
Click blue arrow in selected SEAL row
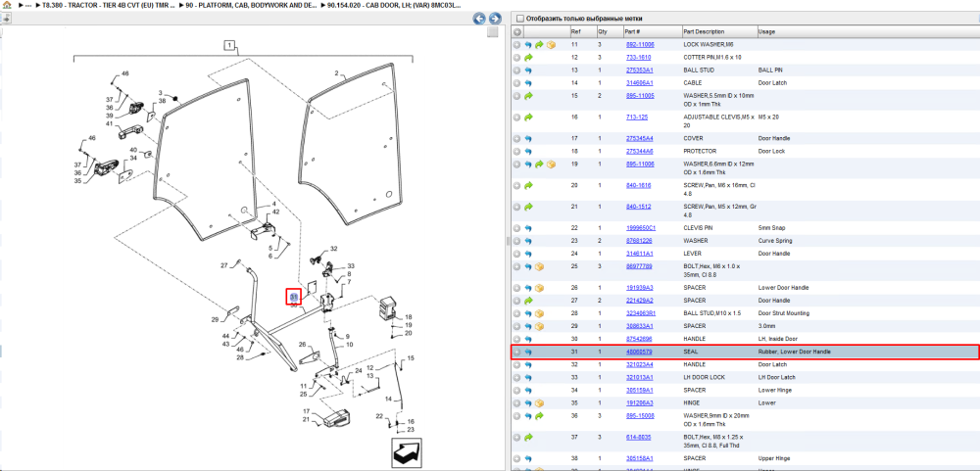coord(528,352)
